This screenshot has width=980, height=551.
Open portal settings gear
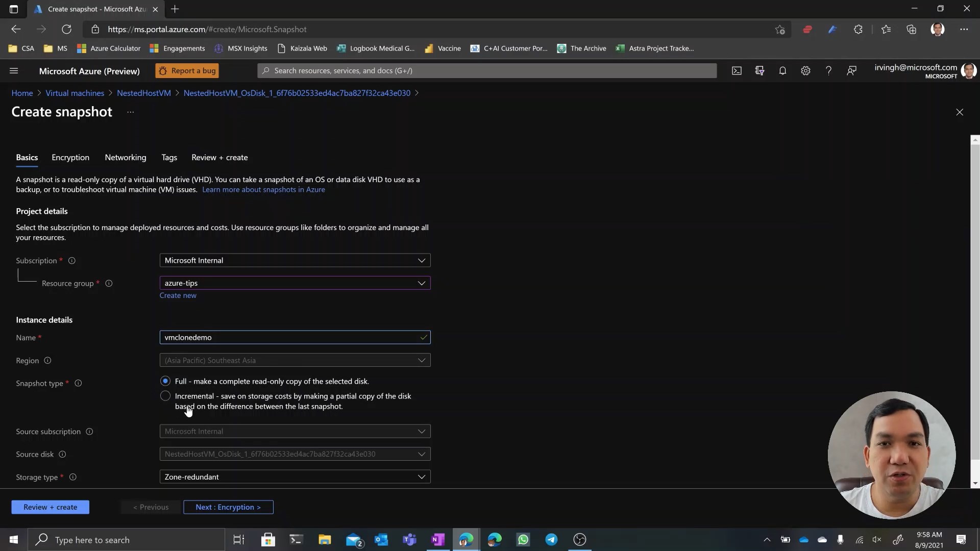coord(805,71)
